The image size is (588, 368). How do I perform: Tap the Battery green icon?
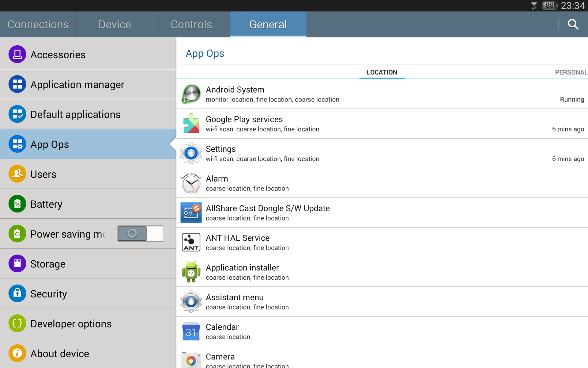(17, 204)
